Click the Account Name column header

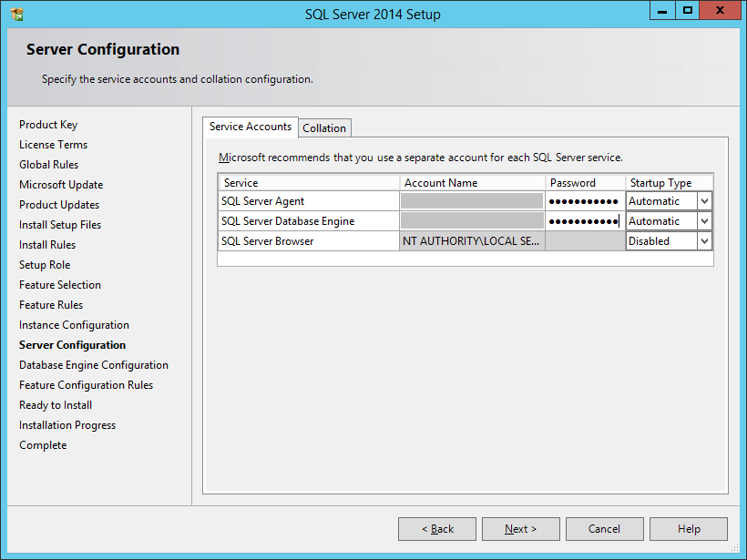tap(472, 183)
